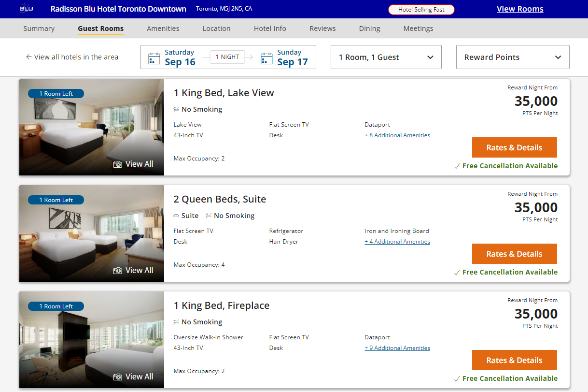
Task: Click the View Rooms link
Action: coord(520,8)
